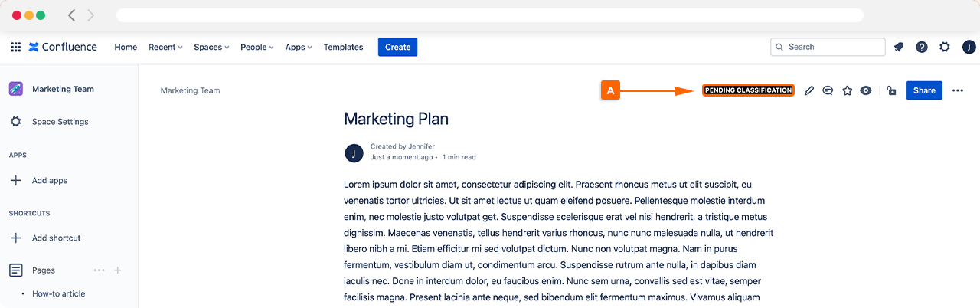Expand the Spaces dropdown menu
980x308 pixels.
point(211,47)
